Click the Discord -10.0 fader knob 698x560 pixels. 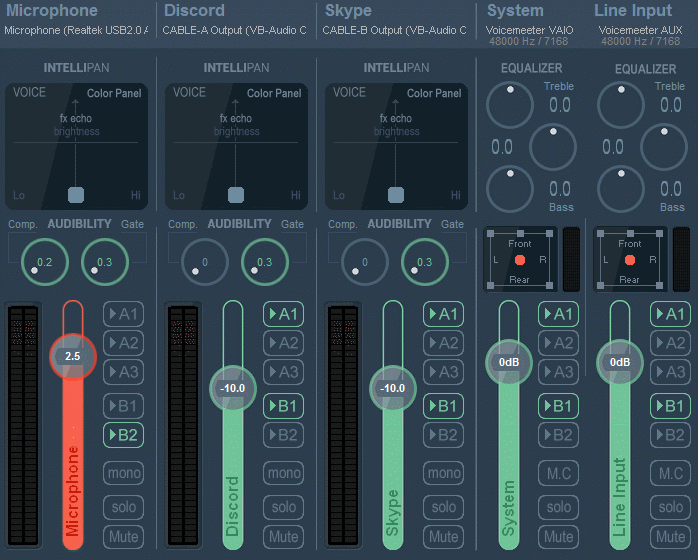233,388
